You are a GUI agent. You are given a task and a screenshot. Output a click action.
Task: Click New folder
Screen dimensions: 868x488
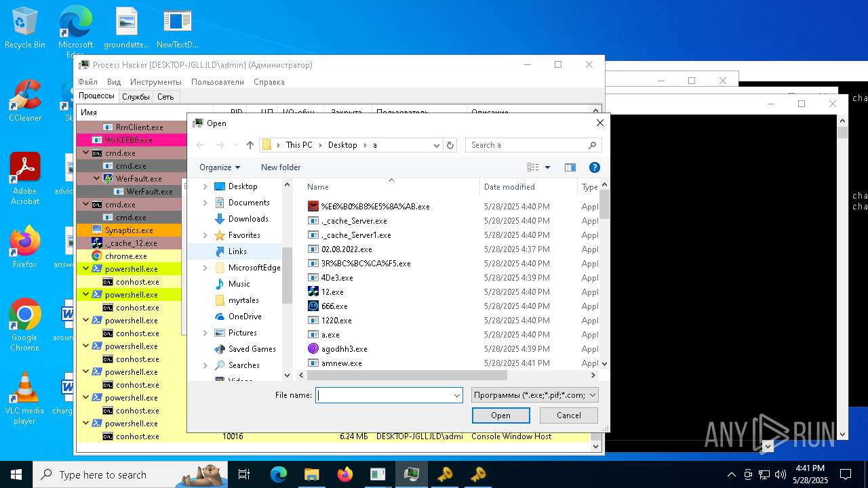click(x=281, y=167)
